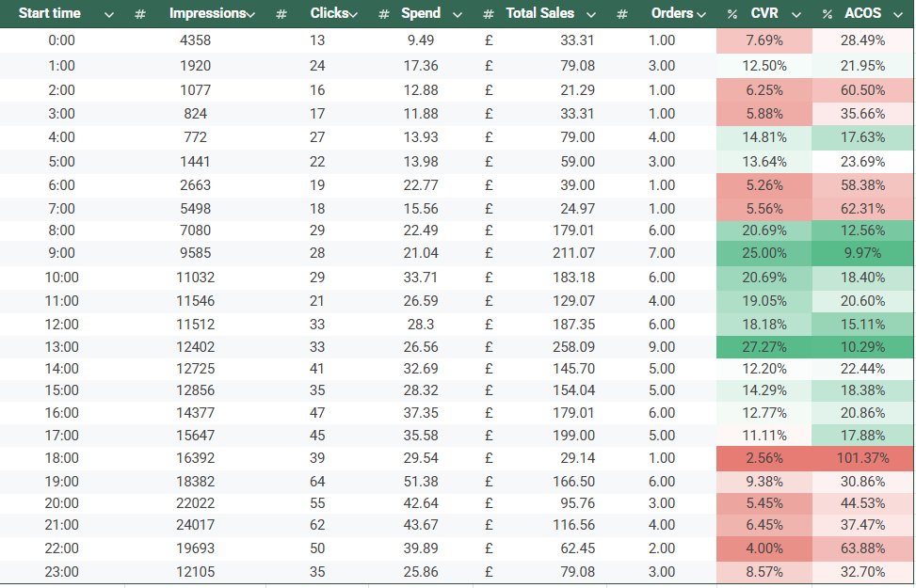
Task: Click the Start time header label
Action: (49, 13)
